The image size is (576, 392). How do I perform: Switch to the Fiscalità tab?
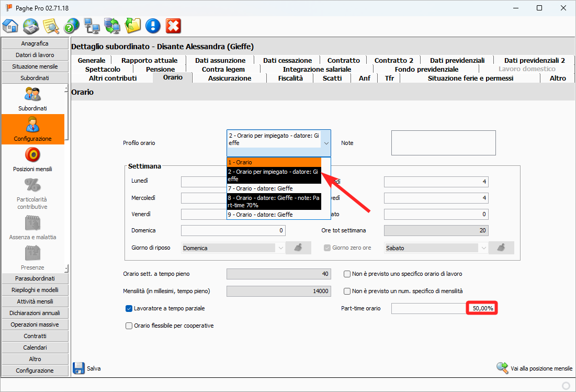click(290, 78)
